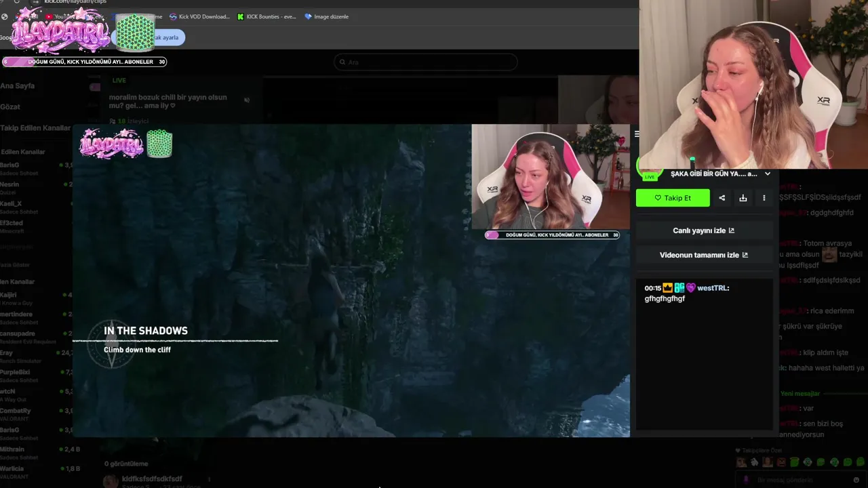The height and width of the screenshot is (488, 868).
Task: Click the emoji icon in chat input
Action: [856, 480]
